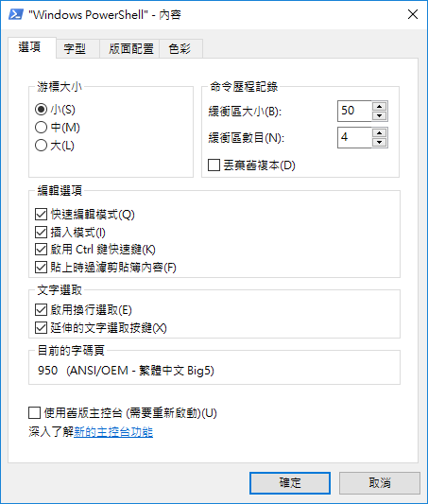Decrease number of buffers with down arrow
Image resolution: width=428 pixels, height=504 pixels.
(x=380, y=142)
